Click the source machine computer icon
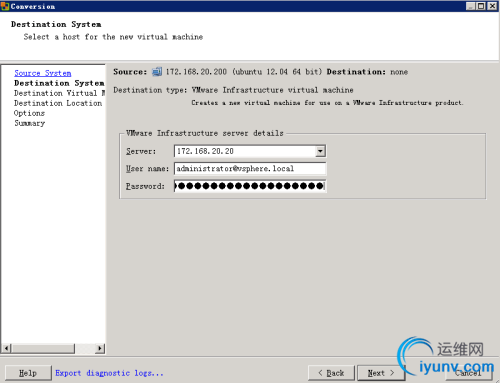 coord(157,72)
